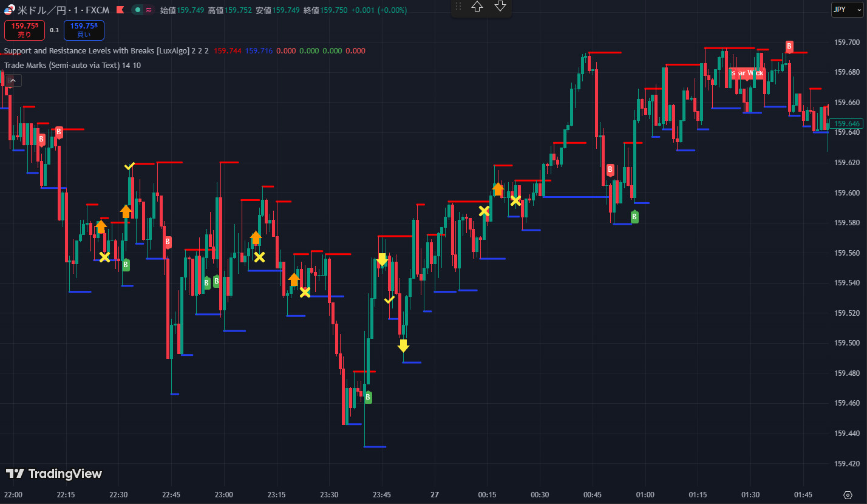This screenshot has width=867, height=504.
Task: Toggle the pink approximate-data indicator
Action: tap(149, 10)
